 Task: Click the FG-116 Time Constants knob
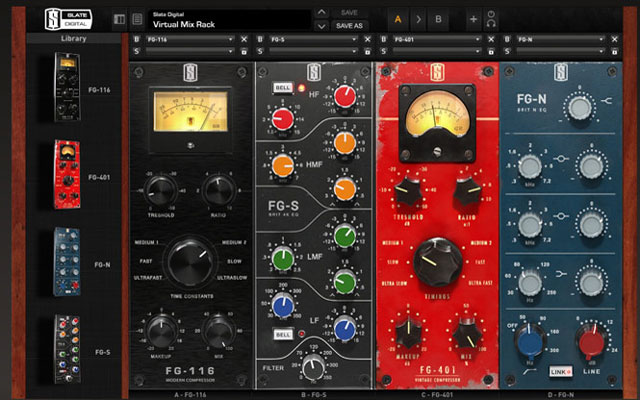coord(190,261)
